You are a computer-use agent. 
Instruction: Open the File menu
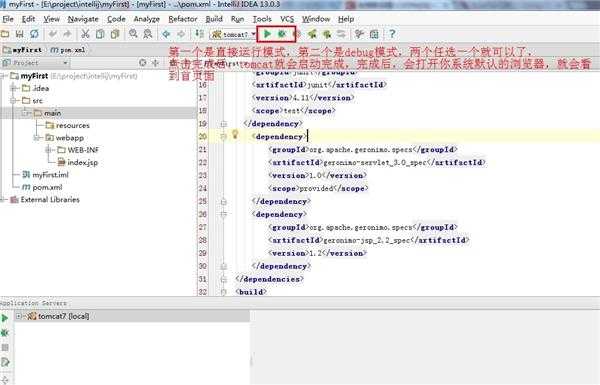click(8, 19)
